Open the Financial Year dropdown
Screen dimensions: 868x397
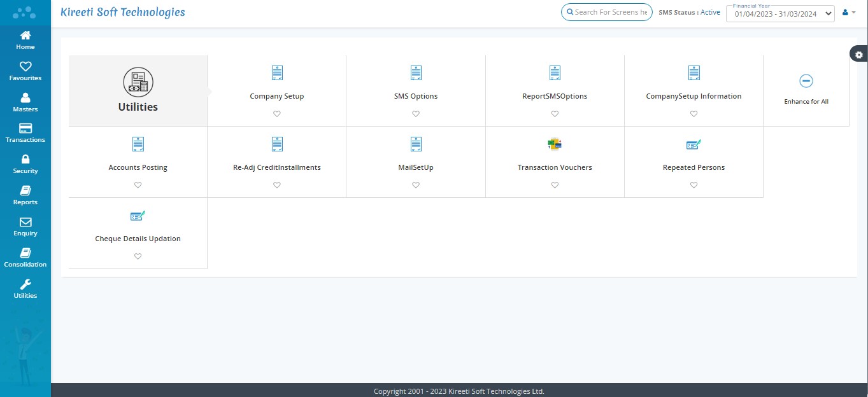pyautogui.click(x=779, y=13)
